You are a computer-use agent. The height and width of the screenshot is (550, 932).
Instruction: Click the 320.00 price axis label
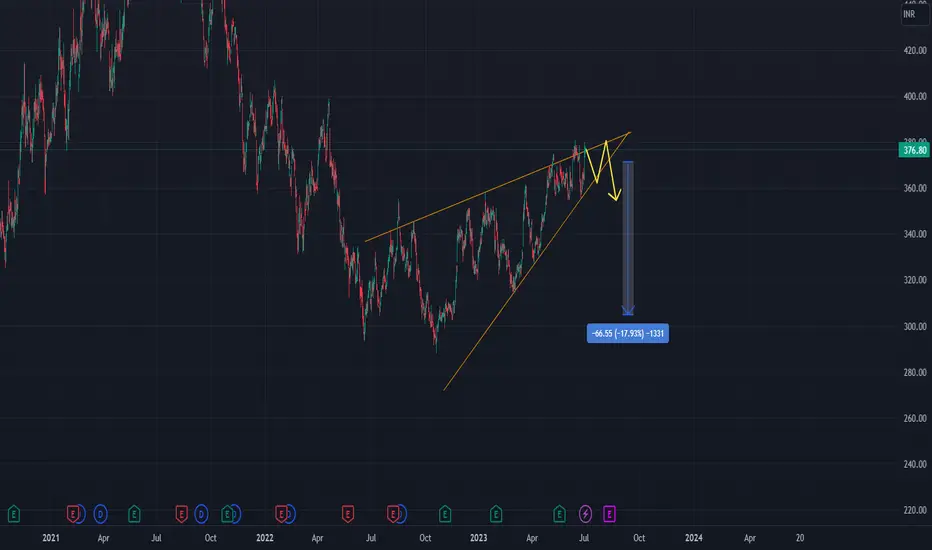click(915, 280)
